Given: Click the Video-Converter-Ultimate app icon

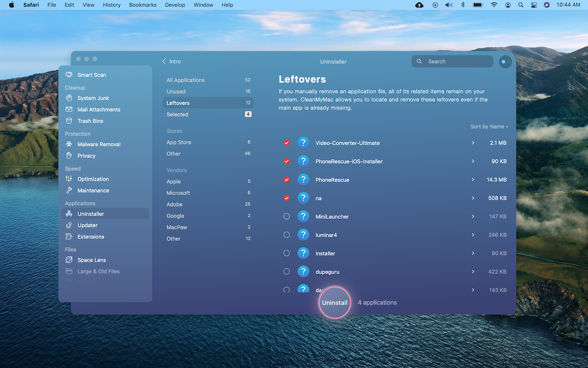Looking at the screenshot, I should (x=303, y=143).
